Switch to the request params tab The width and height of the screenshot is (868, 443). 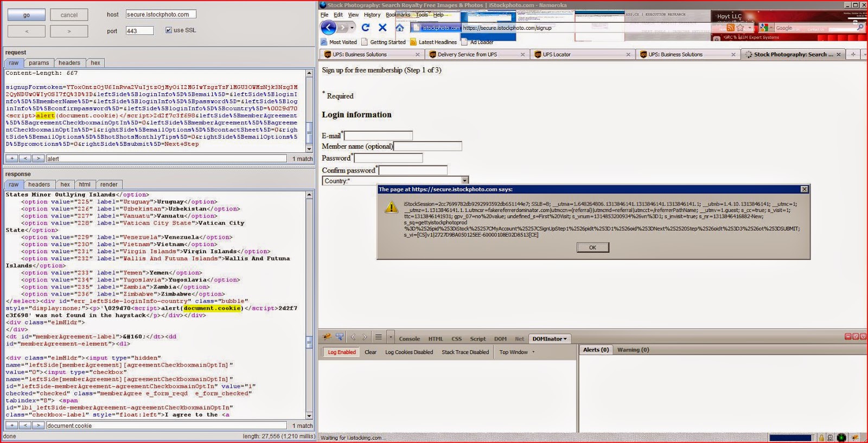coord(39,63)
